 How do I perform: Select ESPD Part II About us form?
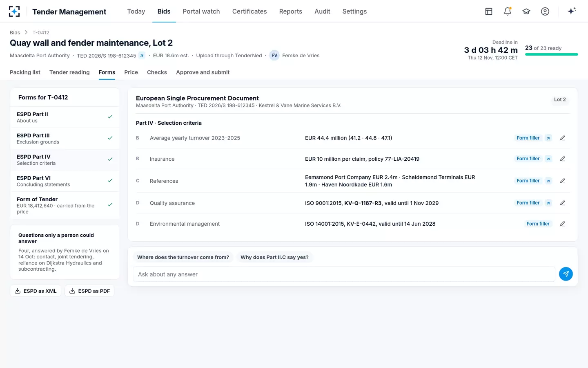click(x=65, y=117)
